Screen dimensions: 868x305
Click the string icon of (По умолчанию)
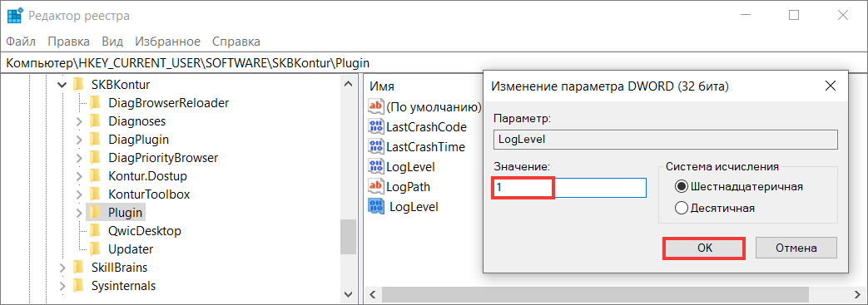point(376,106)
